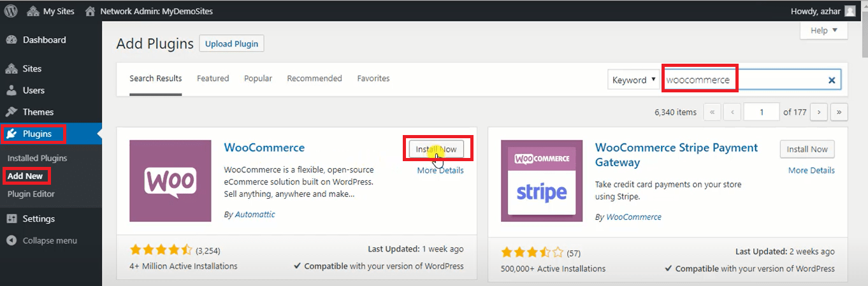Click the WooCommerce purple Woo thumbnail
Image resolution: width=868 pixels, height=286 pixels.
[x=170, y=181]
